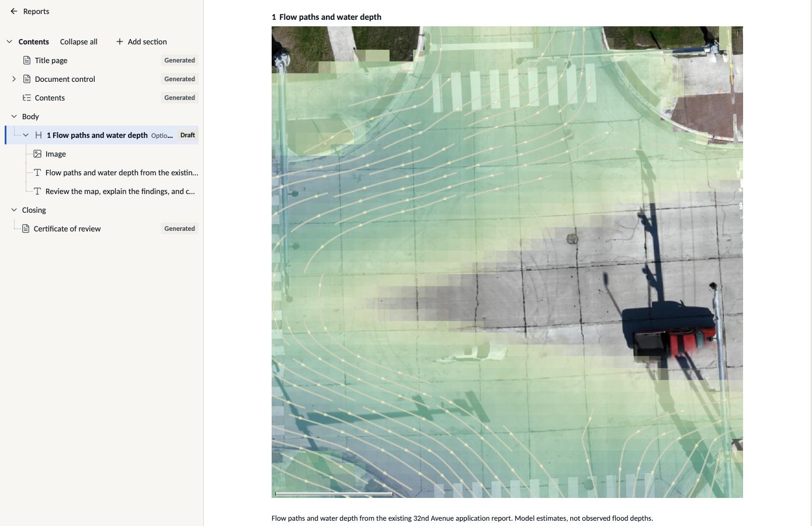Click the Contents list icon in the tree

click(27, 98)
